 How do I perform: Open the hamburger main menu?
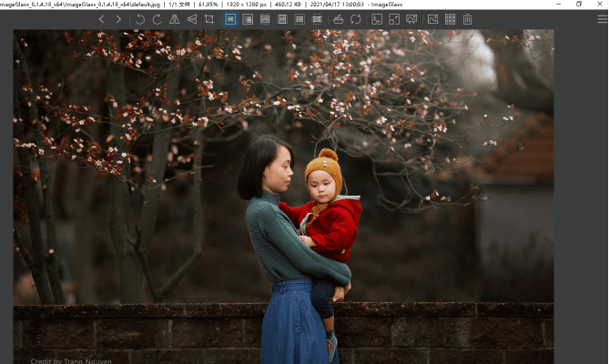coord(602,19)
